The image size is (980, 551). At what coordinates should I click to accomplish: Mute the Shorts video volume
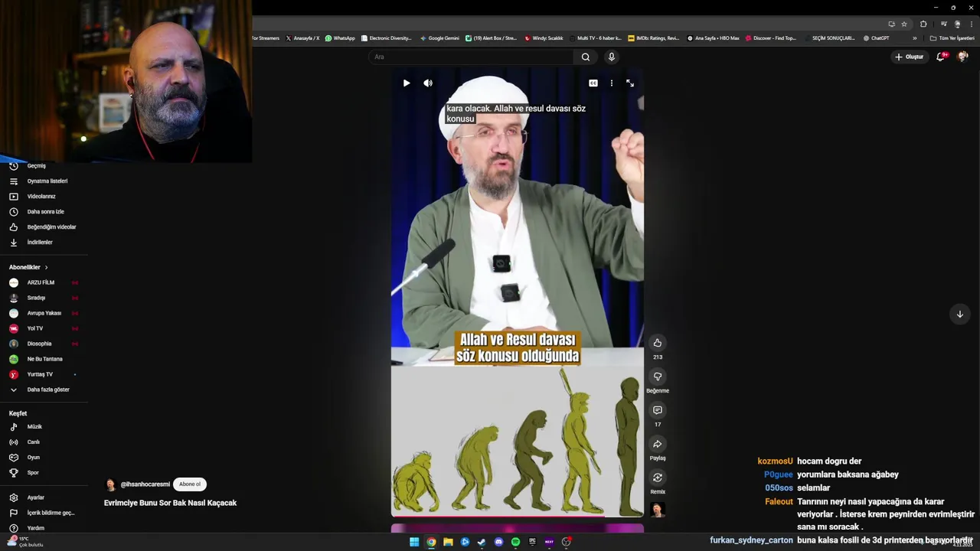(428, 83)
